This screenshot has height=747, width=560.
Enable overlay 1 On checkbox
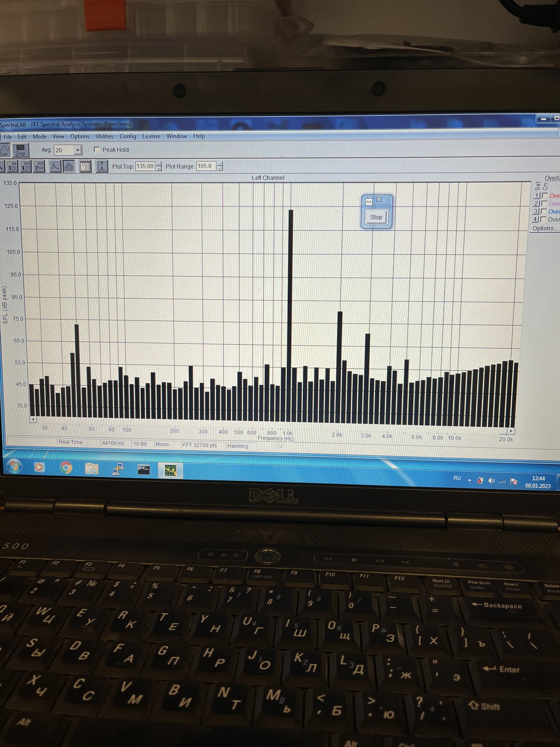[x=545, y=195]
